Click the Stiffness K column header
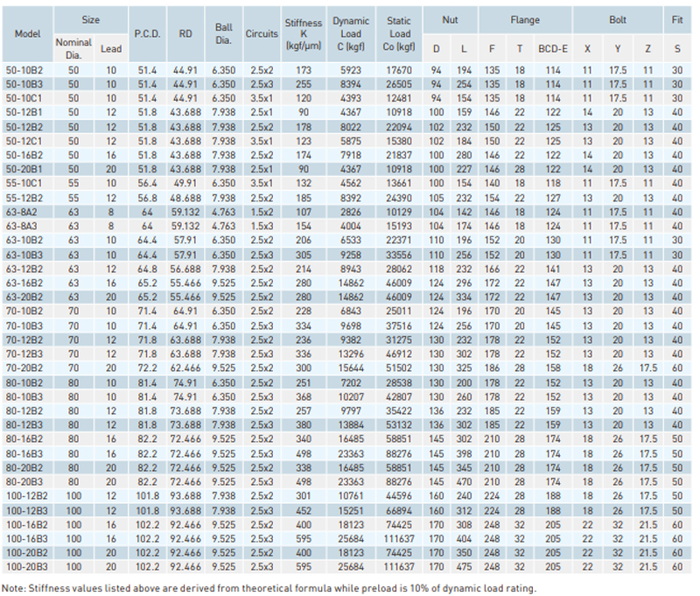 pos(304,33)
